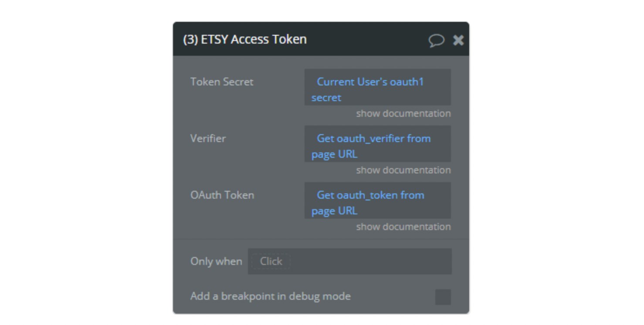The image size is (644, 325).
Task: Click the OAuth Token field label
Action: [222, 195]
